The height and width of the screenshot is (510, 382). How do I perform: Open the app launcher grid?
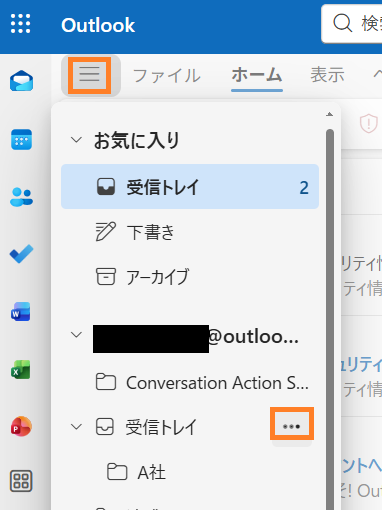(21, 24)
